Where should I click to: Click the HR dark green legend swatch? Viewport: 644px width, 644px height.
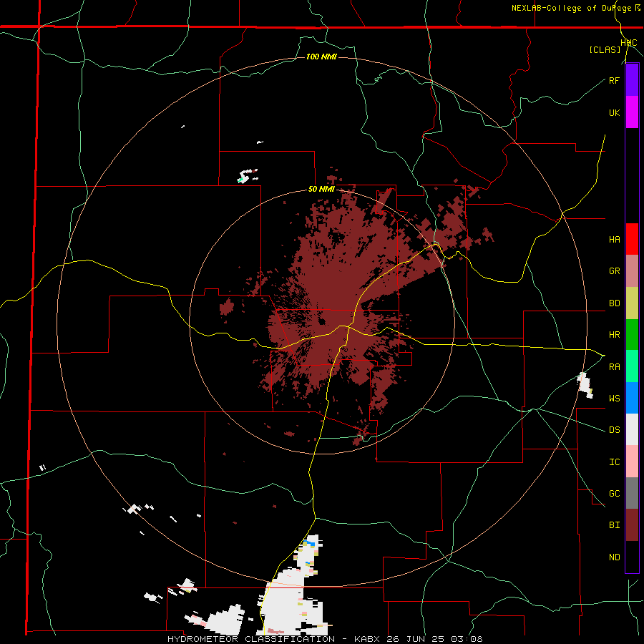(x=632, y=335)
